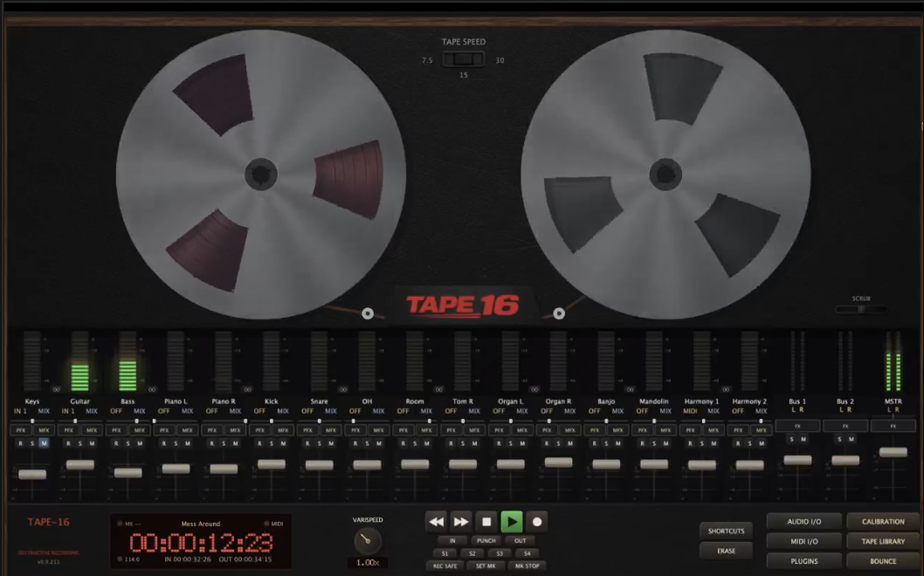Screen dimensions: 924x576
Task: Jump to locator S4
Action: pyautogui.click(x=527, y=553)
